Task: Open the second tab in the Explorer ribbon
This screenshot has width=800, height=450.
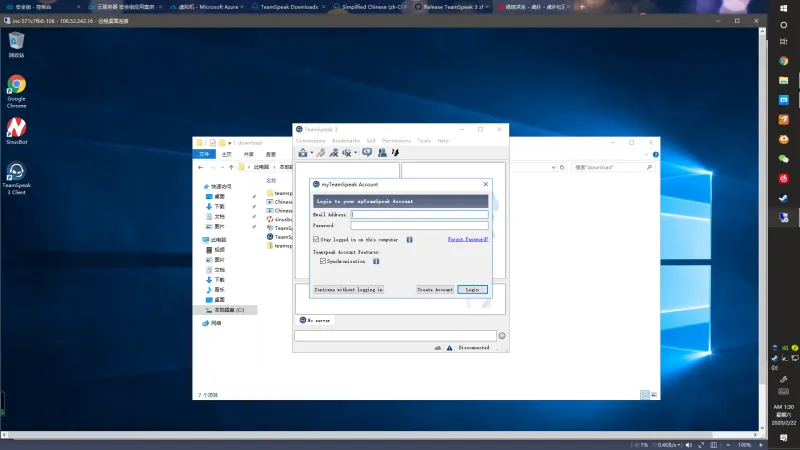Action: tap(227, 154)
